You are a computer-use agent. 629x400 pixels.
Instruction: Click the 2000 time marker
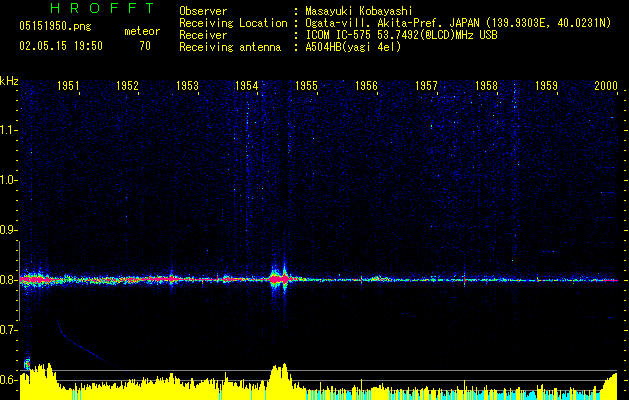point(606,86)
